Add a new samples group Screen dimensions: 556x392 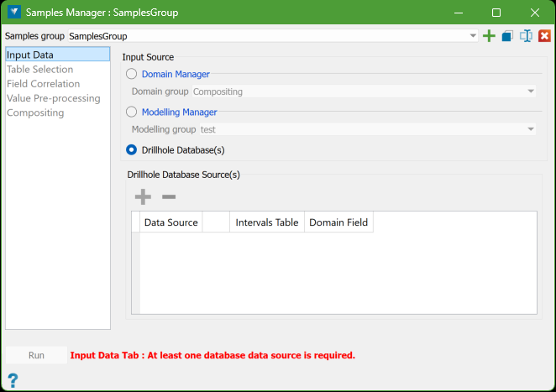point(490,36)
